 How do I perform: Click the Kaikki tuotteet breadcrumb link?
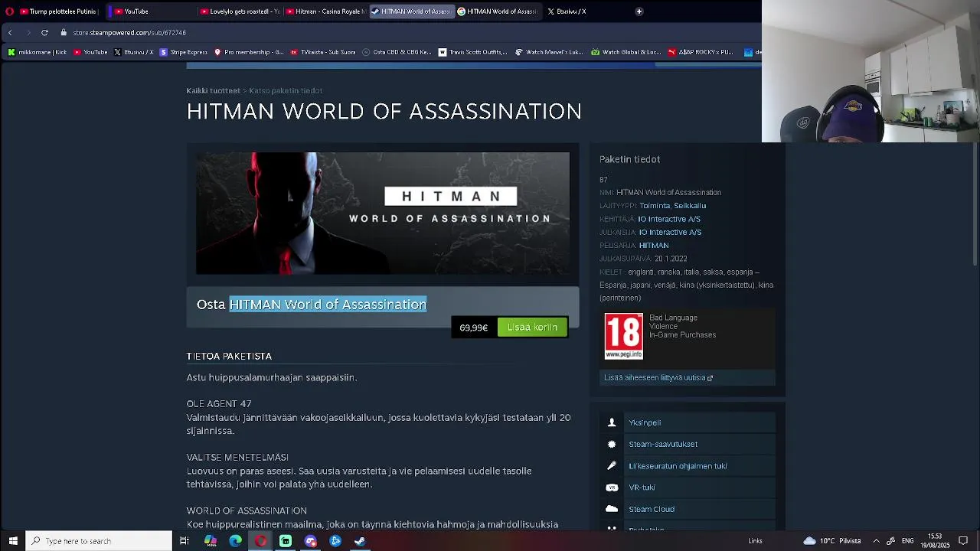point(213,90)
